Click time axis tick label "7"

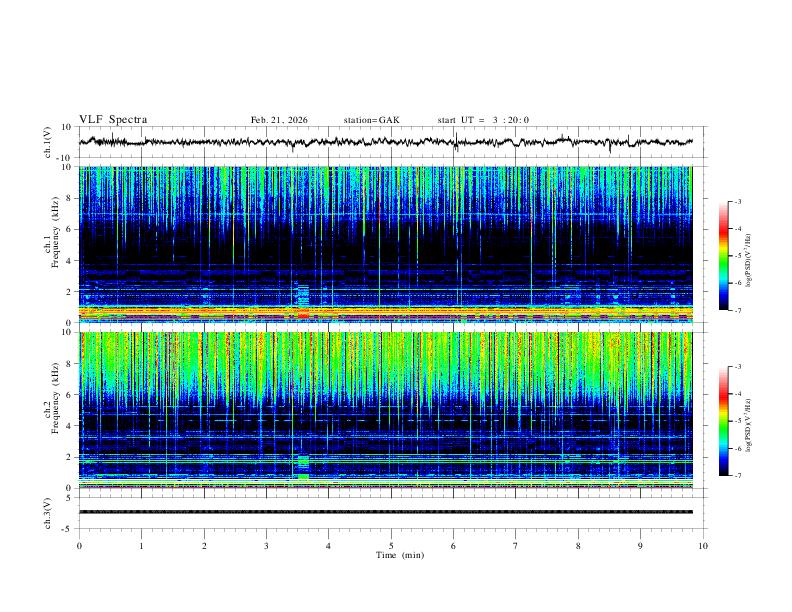click(516, 546)
